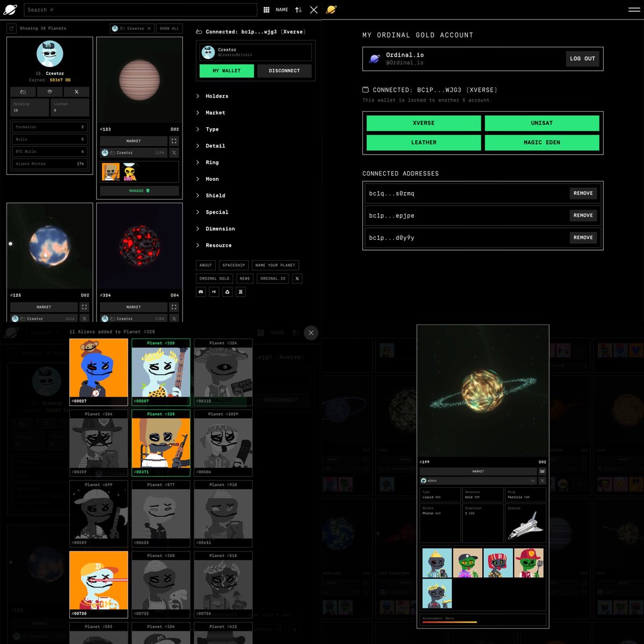This screenshot has width=644, height=644.
Task: Click the orange planet logo in the account header
Action: coord(331,10)
